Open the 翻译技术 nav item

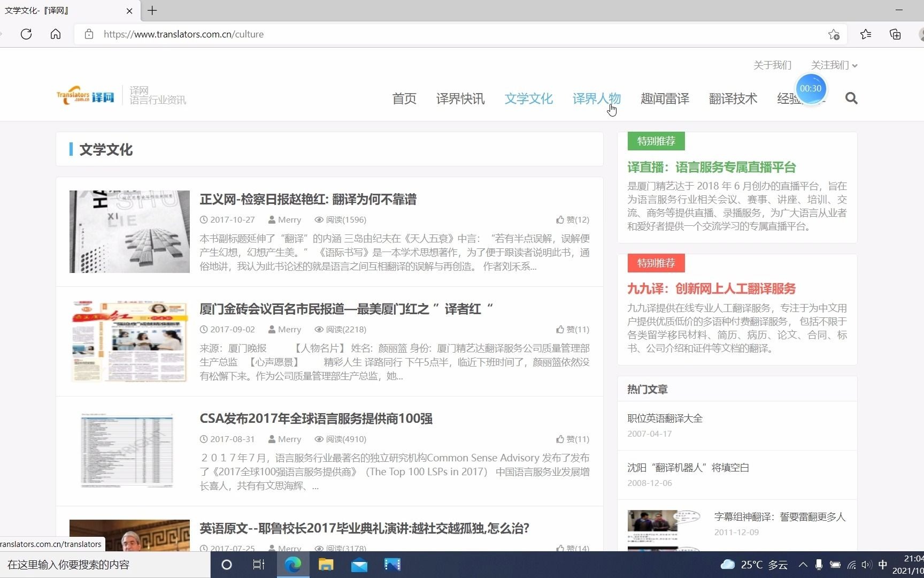pos(733,98)
